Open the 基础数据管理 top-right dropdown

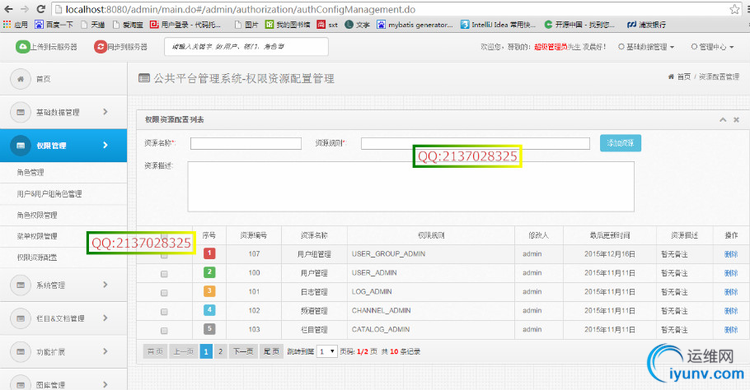point(646,47)
